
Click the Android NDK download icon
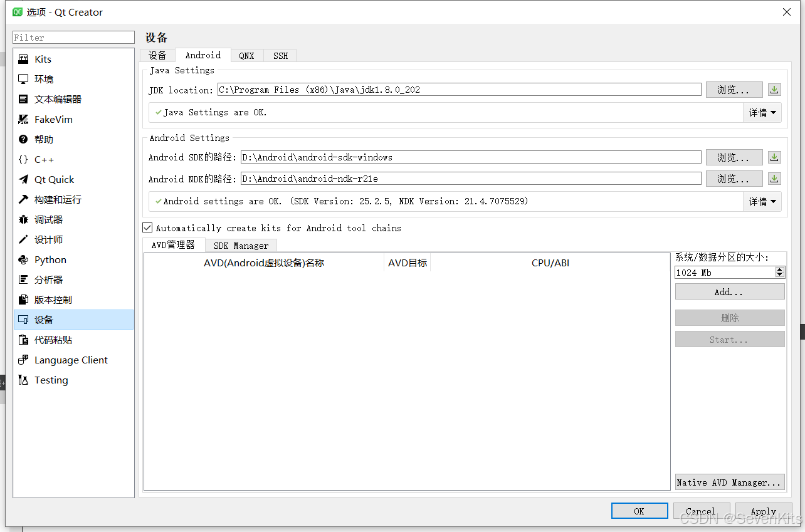tap(774, 179)
